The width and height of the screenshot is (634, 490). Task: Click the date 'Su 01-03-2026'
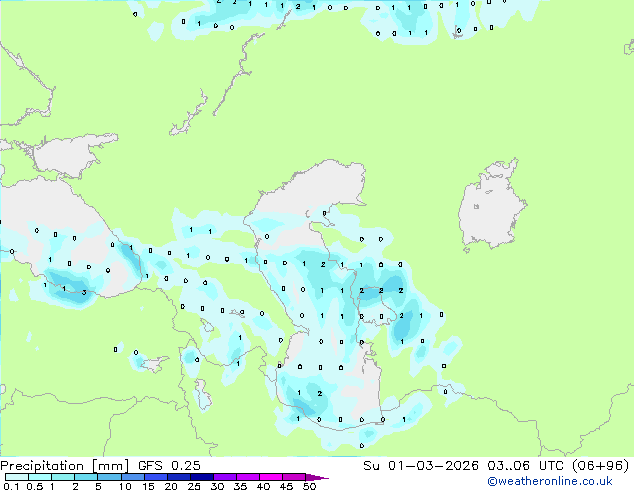click(421, 466)
